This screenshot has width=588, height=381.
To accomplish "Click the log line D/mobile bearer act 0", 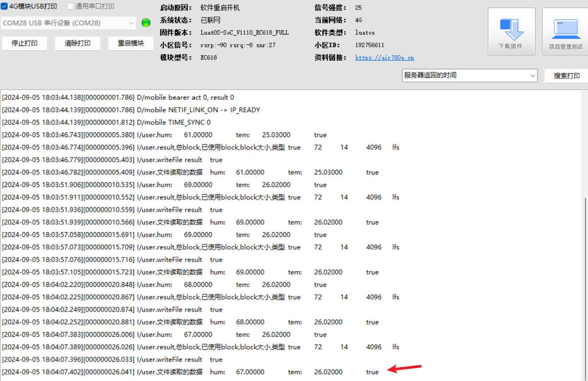I will [x=118, y=97].
